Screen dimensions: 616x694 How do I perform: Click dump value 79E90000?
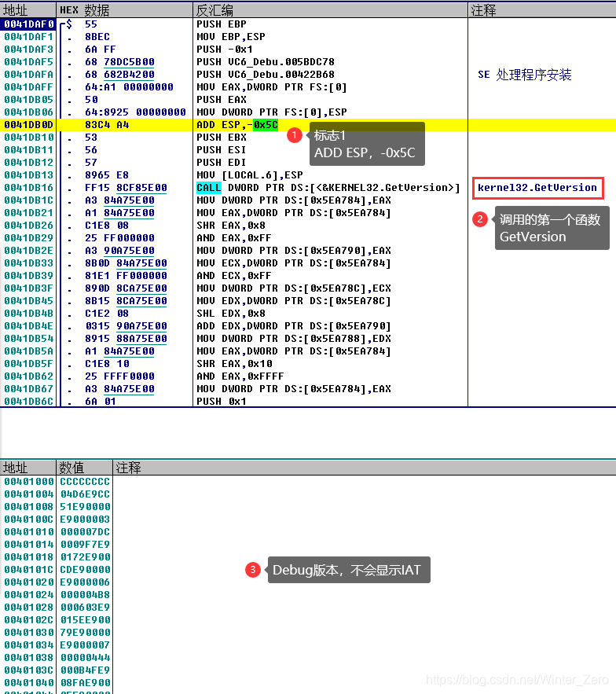85,633
